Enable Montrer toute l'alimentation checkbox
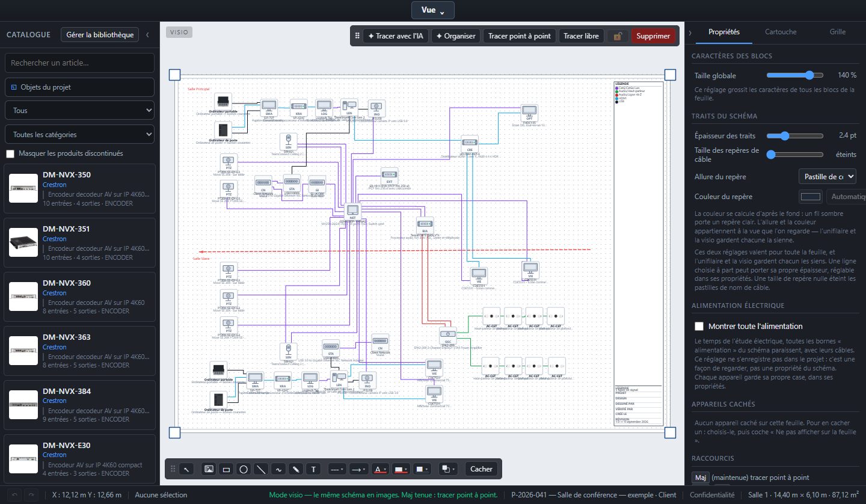Image resolution: width=866 pixels, height=504 pixels. coord(699,327)
